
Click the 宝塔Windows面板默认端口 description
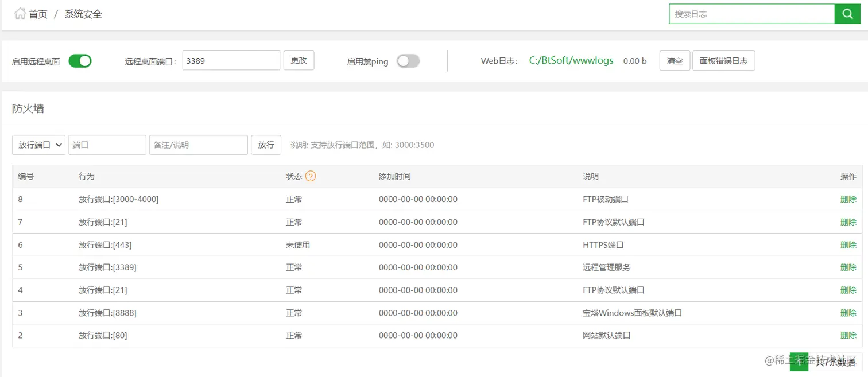pos(632,313)
